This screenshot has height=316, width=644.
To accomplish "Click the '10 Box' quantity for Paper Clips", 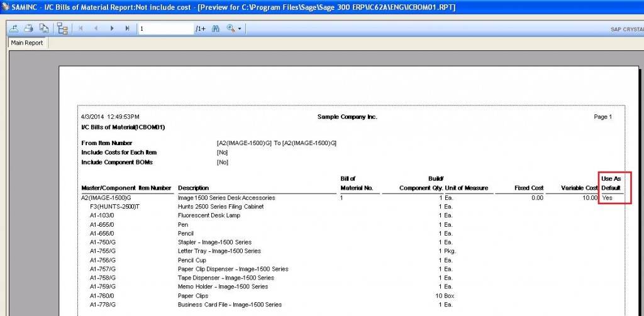I will click(445, 296).
